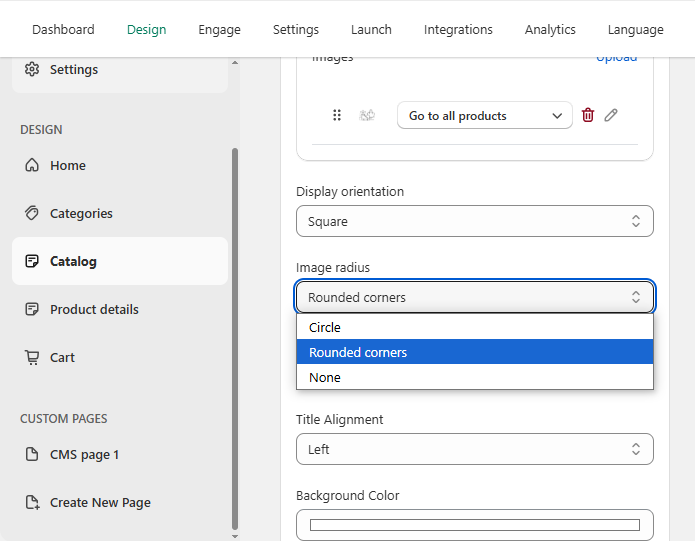Open the Integrations tab
Image resolution: width=695 pixels, height=541 pixels.
(x=458, y=30)
